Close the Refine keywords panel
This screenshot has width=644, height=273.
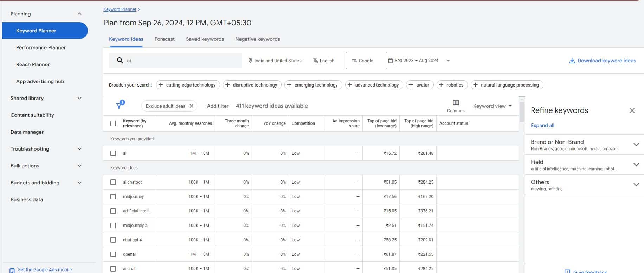tap(632, 110)
